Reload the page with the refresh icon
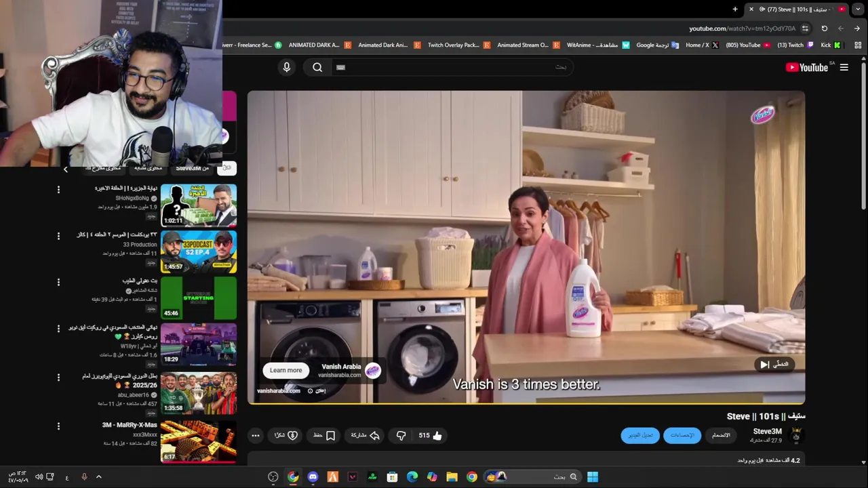868x488 pixels. pyautogui.click(x=824, y=28)
